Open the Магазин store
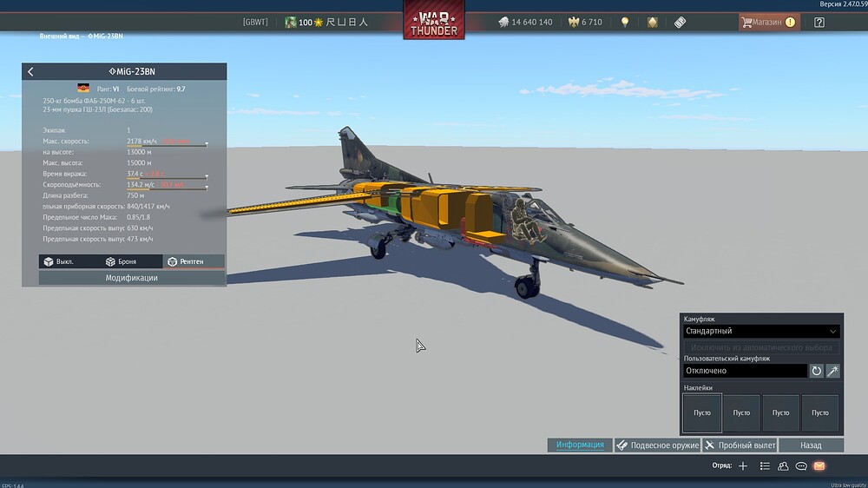 (x=769, y=23)
